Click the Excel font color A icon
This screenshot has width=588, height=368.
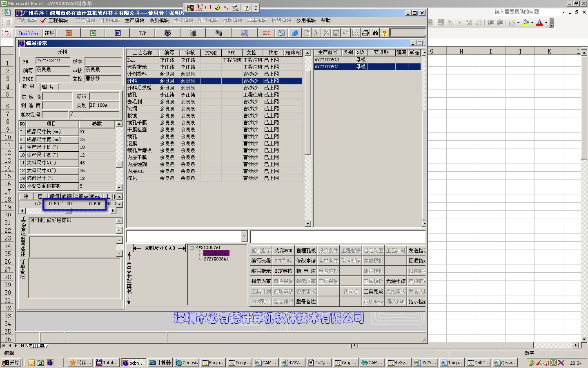tap(539, 22)
